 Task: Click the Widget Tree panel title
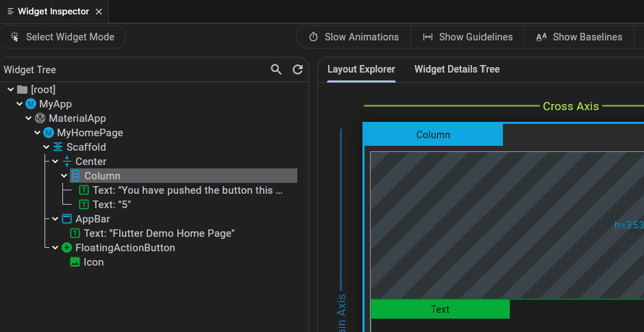coord(29,70)
